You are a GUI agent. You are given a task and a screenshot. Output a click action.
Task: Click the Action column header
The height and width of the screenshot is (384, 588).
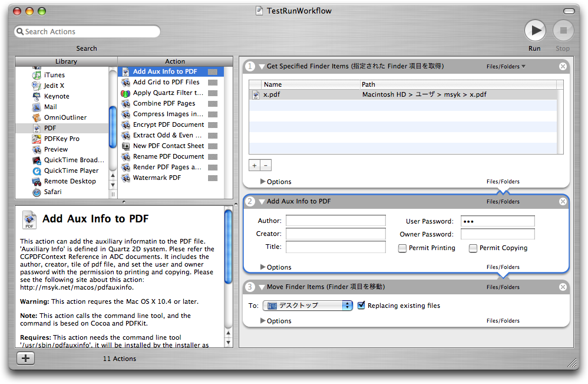(175, 61)
